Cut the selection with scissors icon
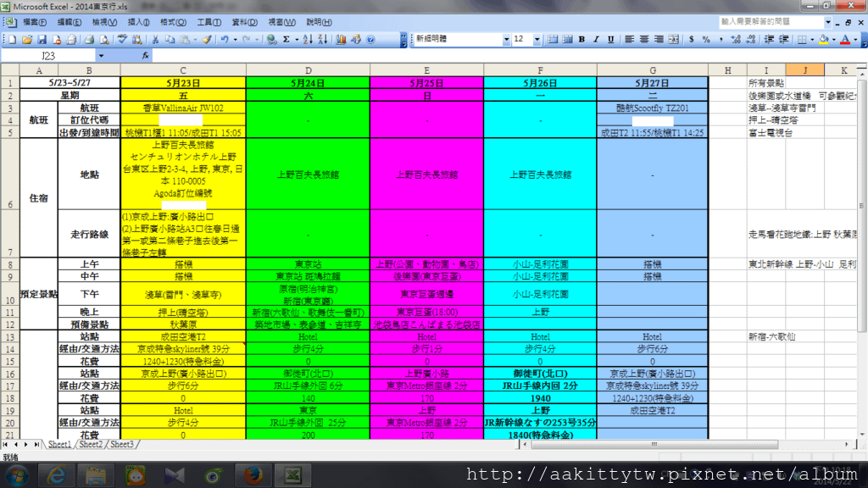The image size is (868, 488). click(156, 39)
